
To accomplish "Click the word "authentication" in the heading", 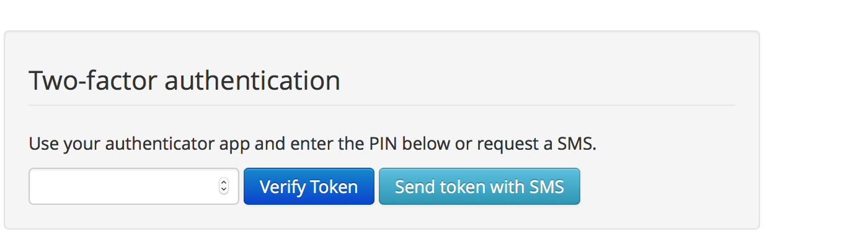I will tap(252, 81).
